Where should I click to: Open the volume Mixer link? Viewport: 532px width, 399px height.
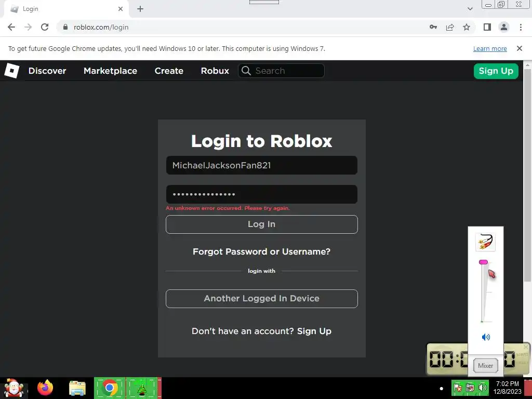485,365
